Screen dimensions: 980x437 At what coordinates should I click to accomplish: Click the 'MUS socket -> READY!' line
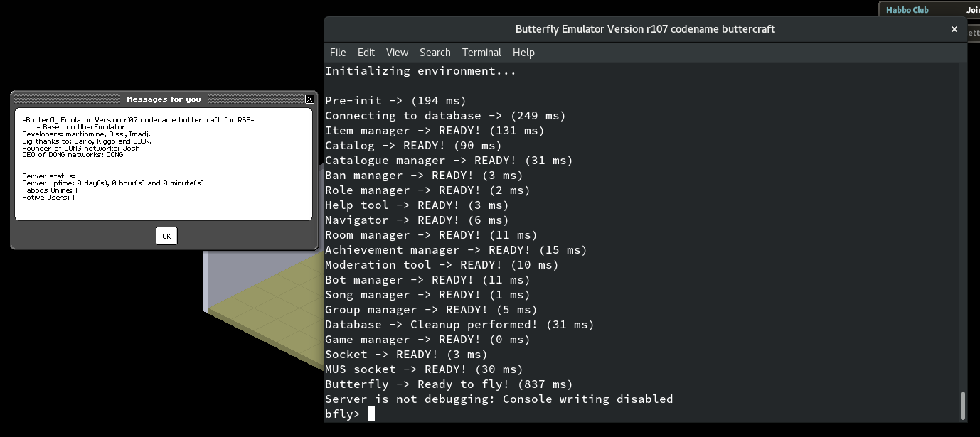425,369
